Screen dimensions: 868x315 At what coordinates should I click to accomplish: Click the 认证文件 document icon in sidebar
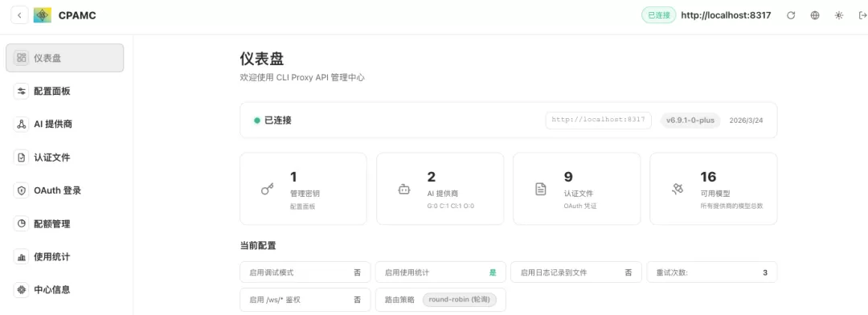click(x=22, y=157)
